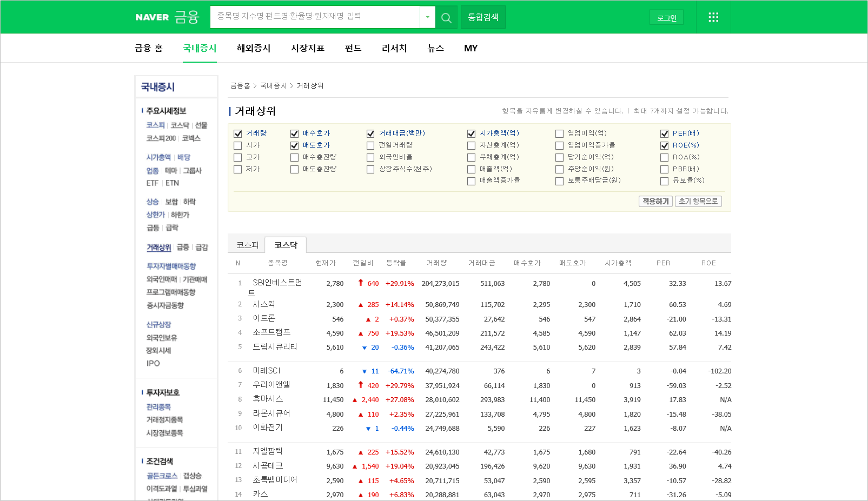Viewport: 868px width, 501px height.
Task: Click the NAVER logo
Action: (x=152, y=17)
